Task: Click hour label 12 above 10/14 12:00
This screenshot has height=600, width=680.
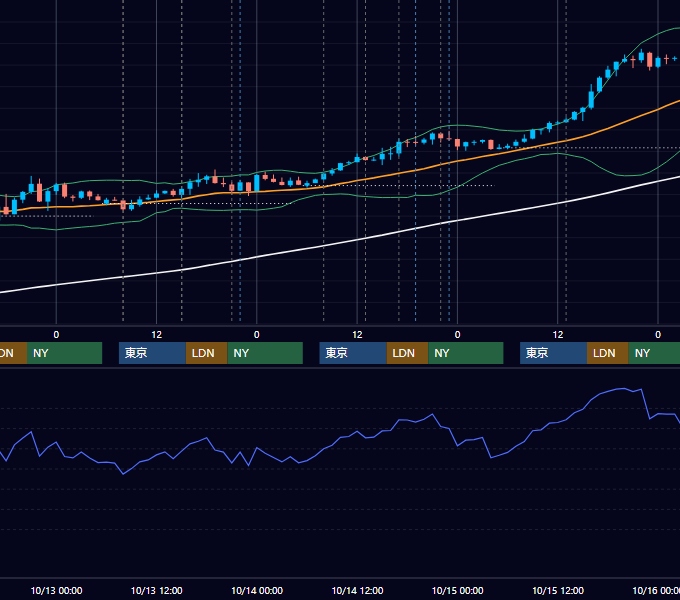Action: click(x=357, y=335)
